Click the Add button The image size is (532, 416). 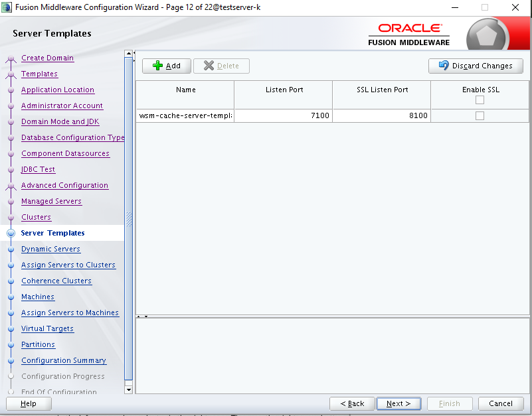[167, 66]
